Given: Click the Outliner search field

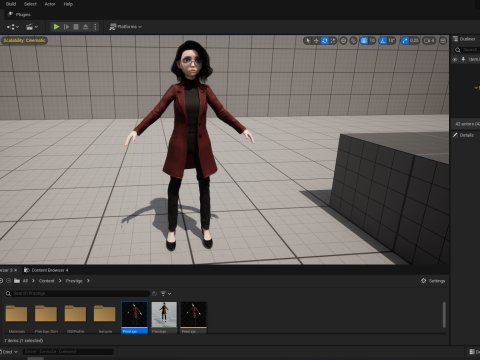Looking at the screenshot, I should 467,50.
